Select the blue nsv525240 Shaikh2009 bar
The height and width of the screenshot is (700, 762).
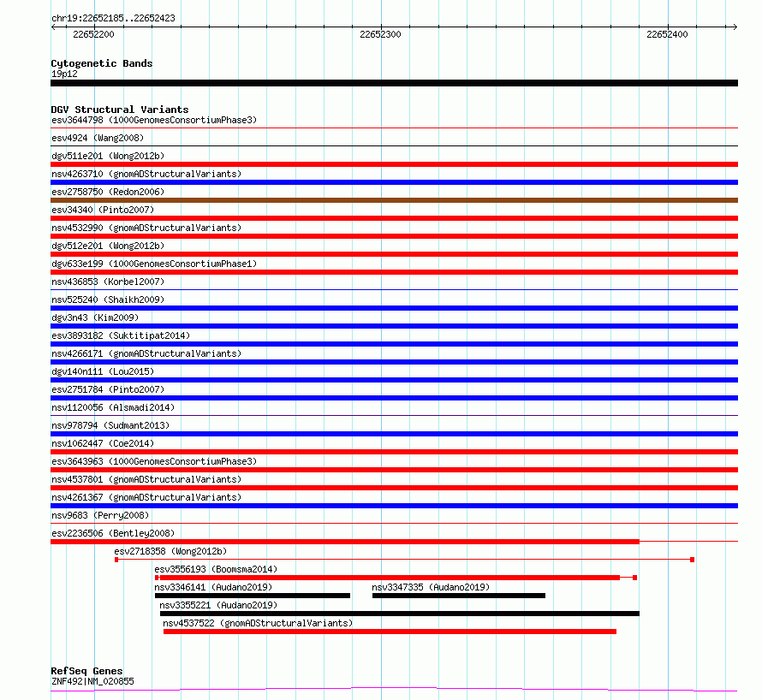tap(394, 308)
